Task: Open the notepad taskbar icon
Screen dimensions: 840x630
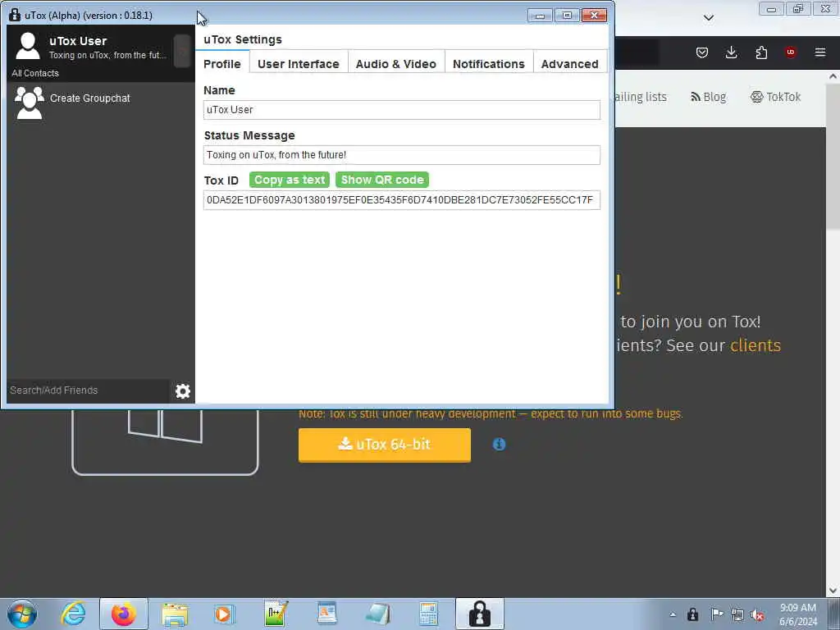Action: [x=377, y=614]
